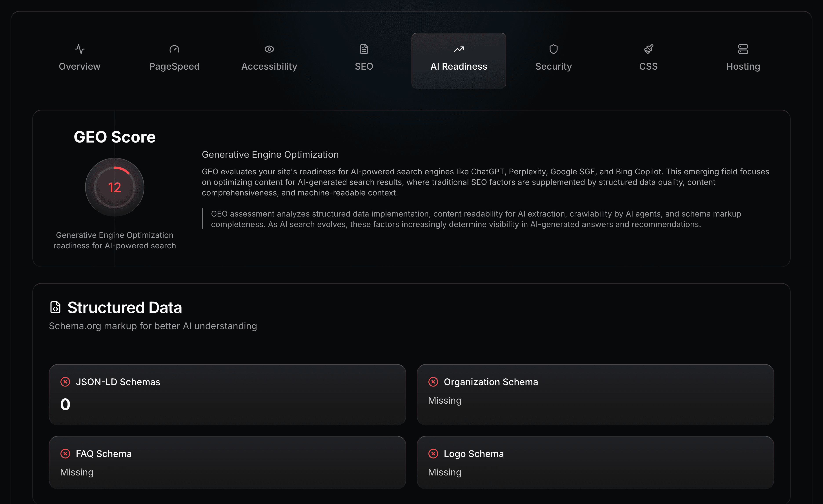Switch to the PageSpeed tab

pos(174,60)
